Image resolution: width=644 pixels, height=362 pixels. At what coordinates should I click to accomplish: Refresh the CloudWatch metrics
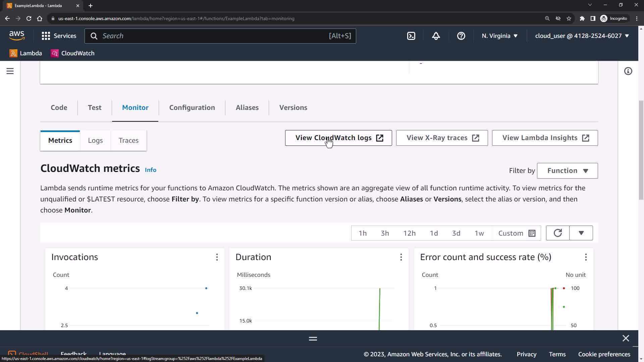pyautogui.click(x=557, y=233)
